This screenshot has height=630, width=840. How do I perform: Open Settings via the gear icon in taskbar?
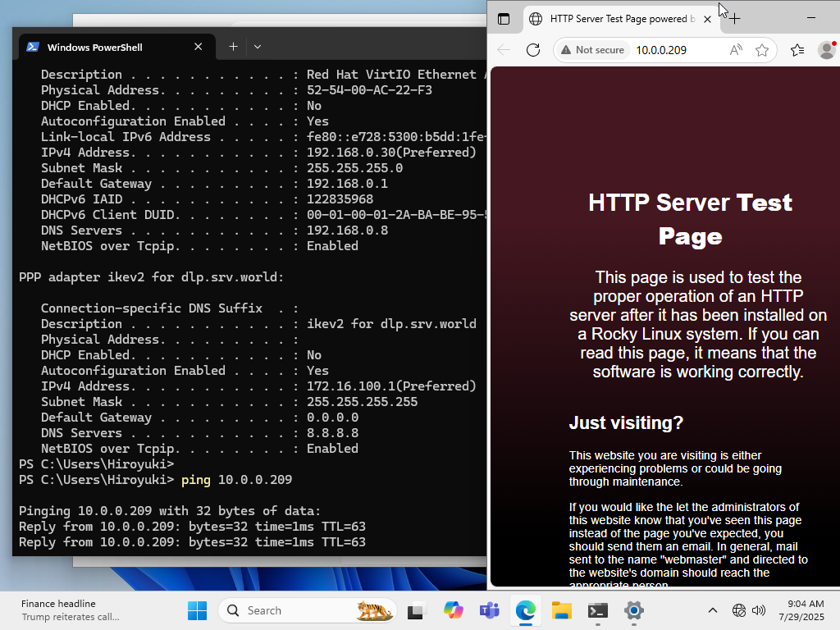coord(633,610)
